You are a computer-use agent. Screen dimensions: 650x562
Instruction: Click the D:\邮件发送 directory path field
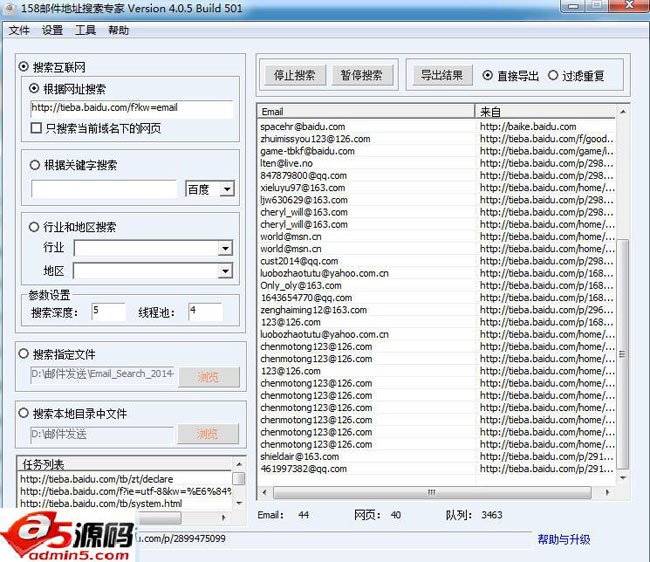click(x=102, y=434)
